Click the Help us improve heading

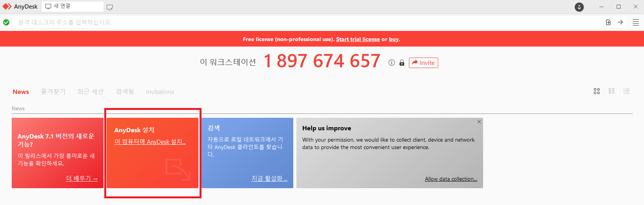326,128
